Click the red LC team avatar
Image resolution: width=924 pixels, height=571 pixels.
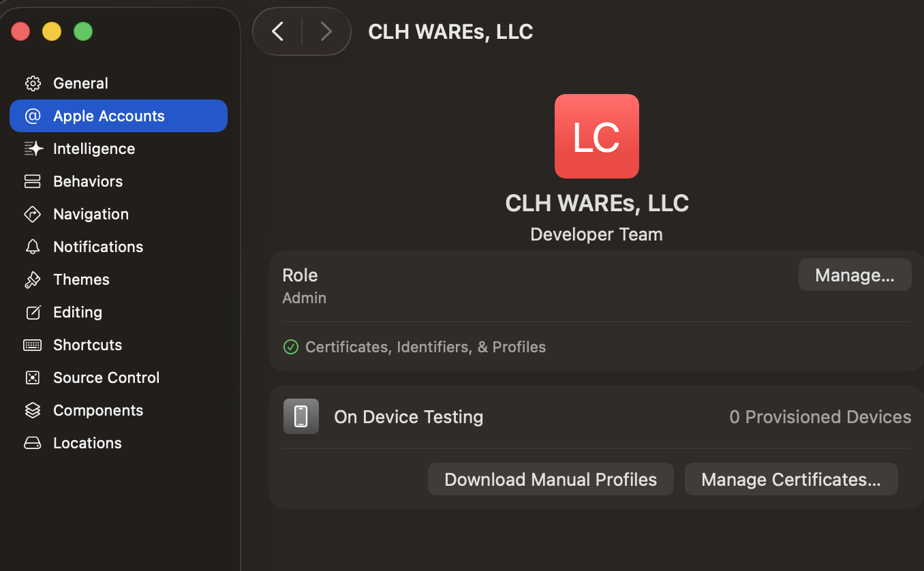pyautogui.click(x=596, y=136)
